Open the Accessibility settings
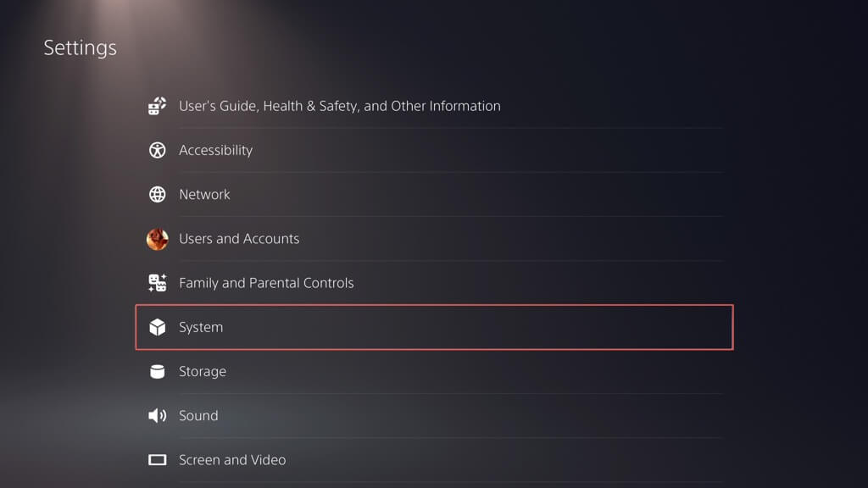868x488 pixels. [215, 150]
